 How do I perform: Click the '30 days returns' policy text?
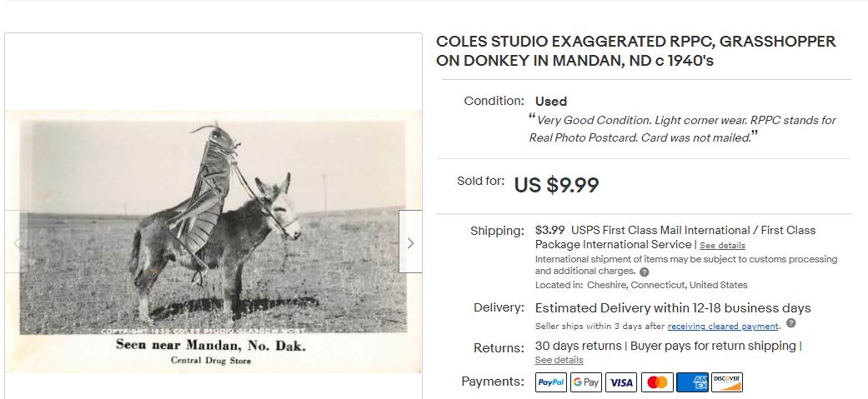[578, 346]
